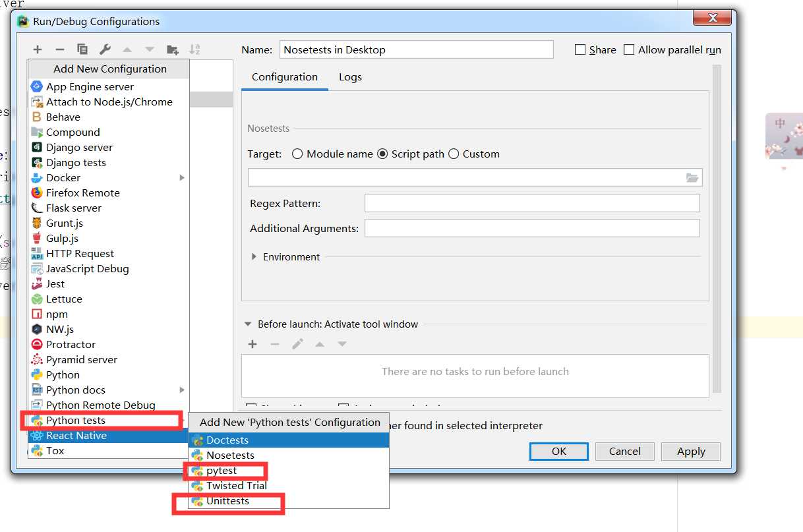
Task: Select NW.js configuration
Action: coord(108,329)
